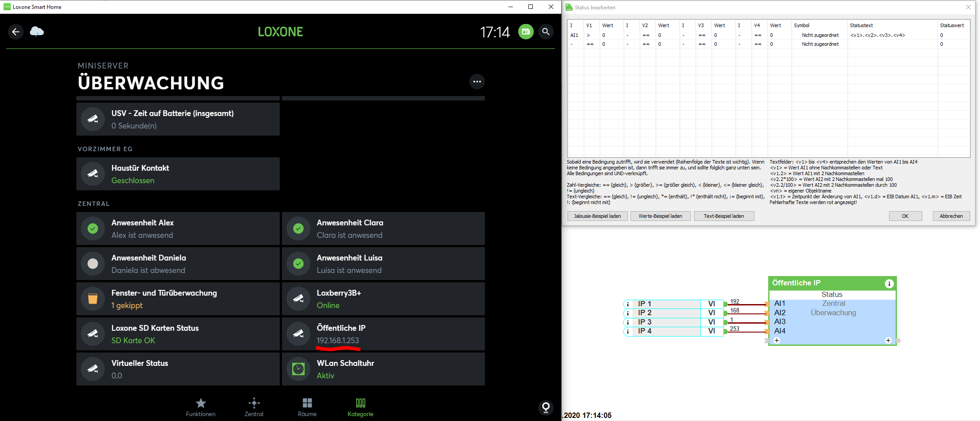
Task: Select the IP 1 virtual input block
Action: pyautogui.click(x=674, y=304)
